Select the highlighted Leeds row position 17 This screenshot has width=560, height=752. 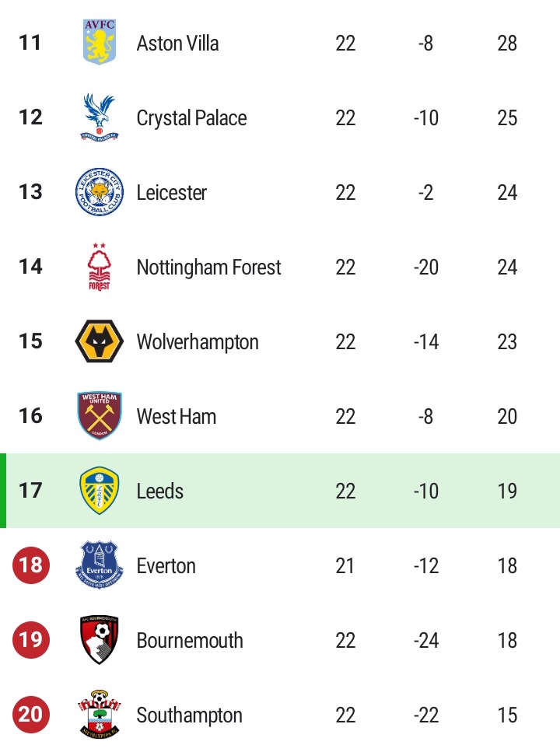point(30,491)
